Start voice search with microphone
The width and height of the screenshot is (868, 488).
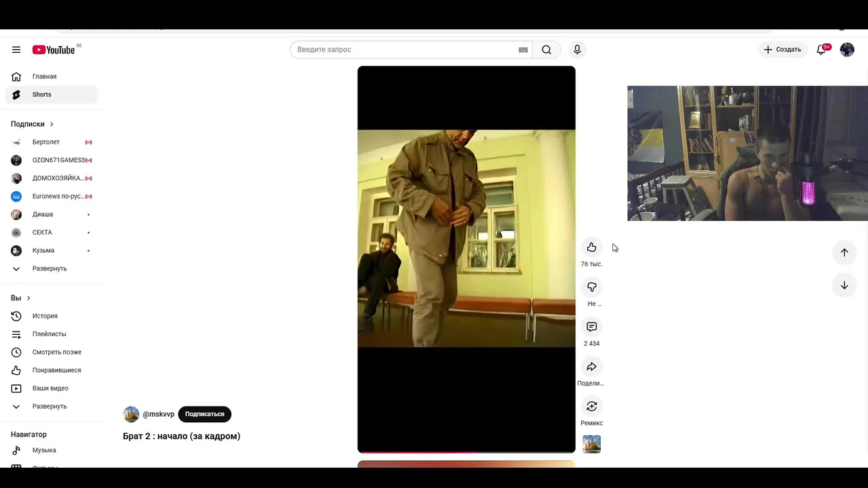[577, 49]
